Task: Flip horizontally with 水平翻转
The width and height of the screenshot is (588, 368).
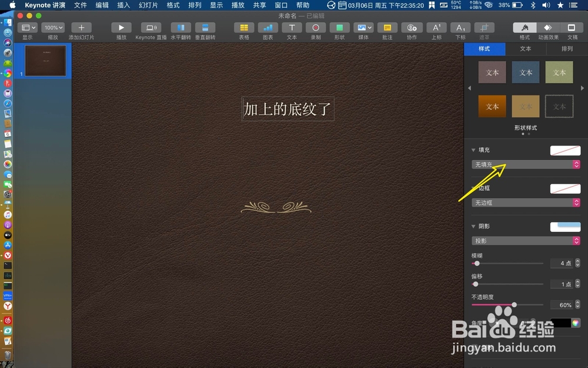Action: [181, 28]
